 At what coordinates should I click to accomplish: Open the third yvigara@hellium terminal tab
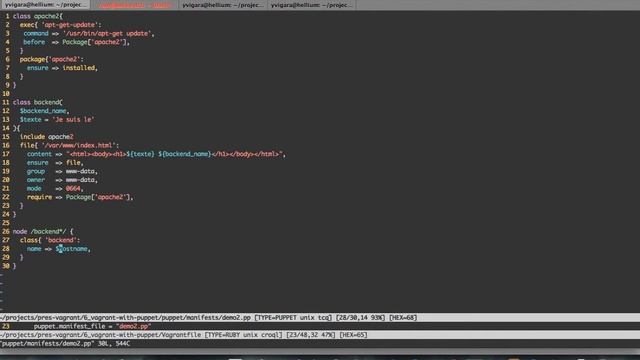[x=223, y=5]
